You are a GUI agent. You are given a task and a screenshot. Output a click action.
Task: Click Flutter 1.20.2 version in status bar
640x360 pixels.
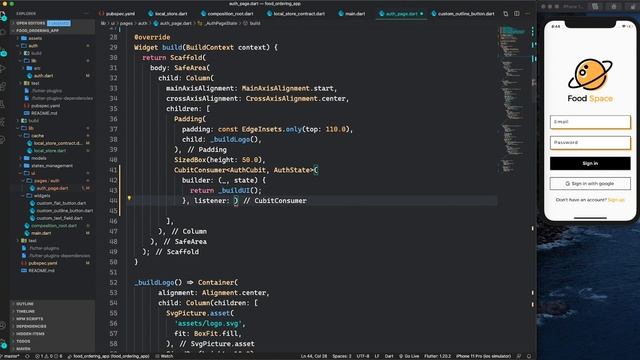click(x=437, y=356)
